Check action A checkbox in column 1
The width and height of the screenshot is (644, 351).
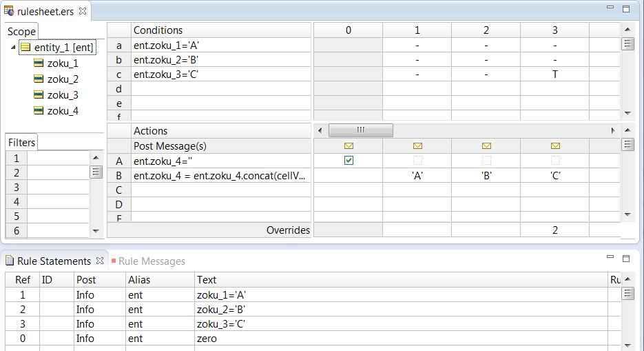(x=417, y=160)
